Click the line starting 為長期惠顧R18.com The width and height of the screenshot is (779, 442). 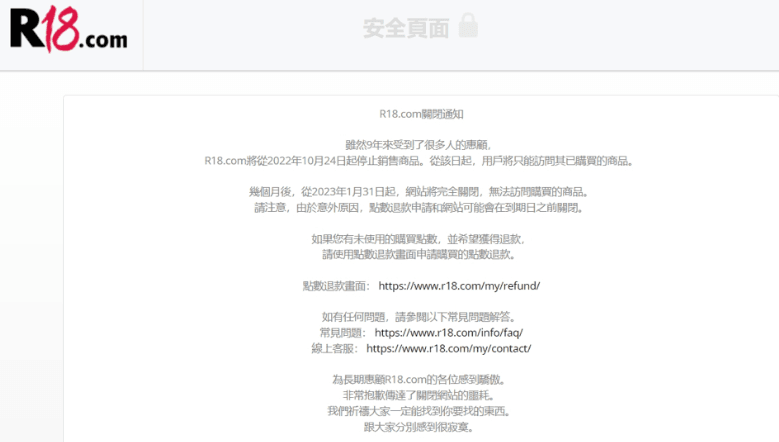coord(419,379)
